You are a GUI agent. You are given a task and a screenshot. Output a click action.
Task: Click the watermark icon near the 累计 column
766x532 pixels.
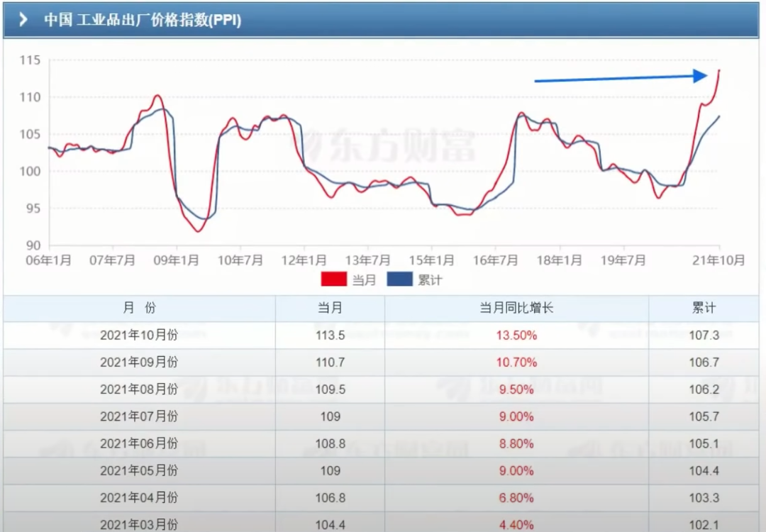tap(583, 328)
